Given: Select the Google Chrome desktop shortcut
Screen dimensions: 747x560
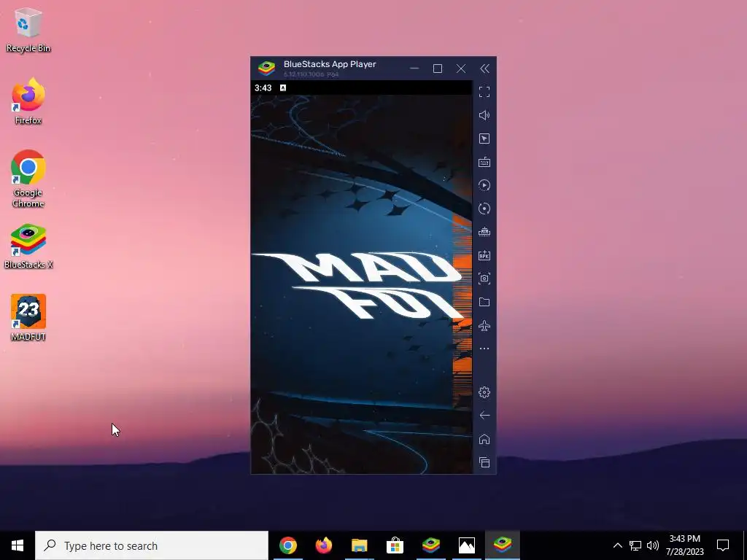Looking at the screenshot, I should (28, 179).
